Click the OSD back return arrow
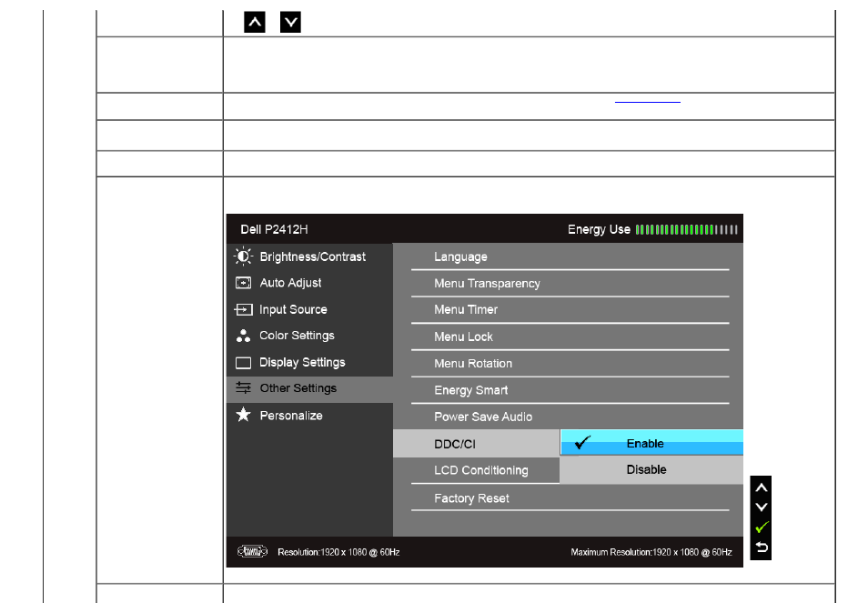The image size is (868, 613). point(762,548)
